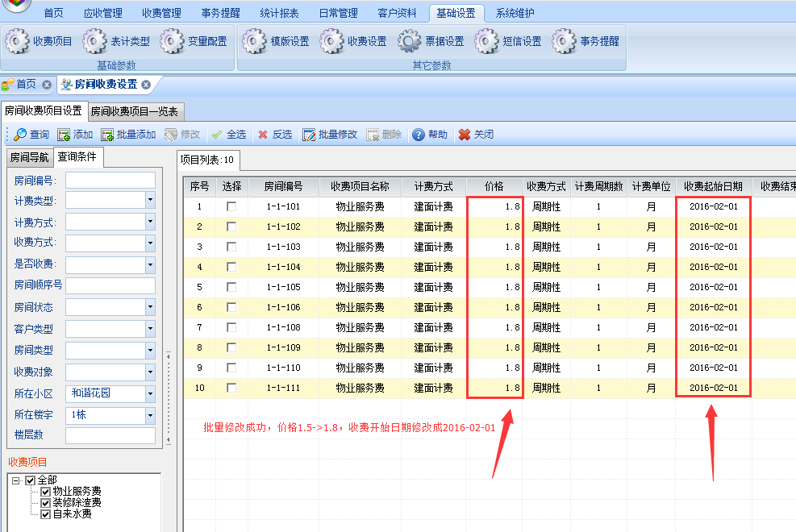The height and width of the screenshot is (532, 796).
Task: Open the 客户资料 menu
Action: pyautogui.click(x=397, y=13)
